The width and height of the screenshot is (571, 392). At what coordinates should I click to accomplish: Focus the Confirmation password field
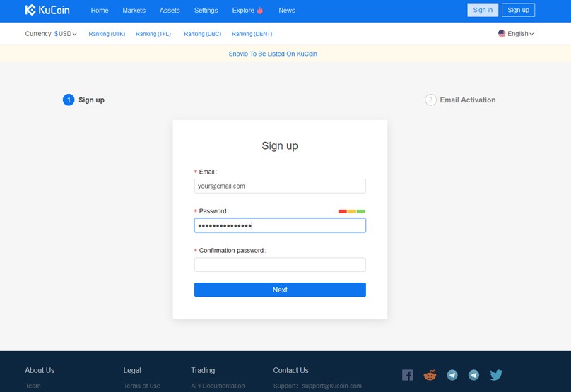(280, 265)
